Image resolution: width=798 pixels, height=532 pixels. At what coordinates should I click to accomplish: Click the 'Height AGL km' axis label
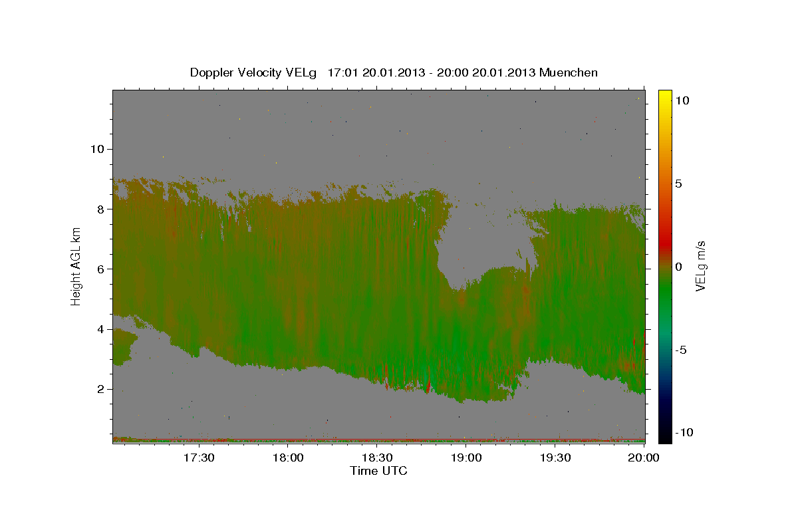pos(76,267)
